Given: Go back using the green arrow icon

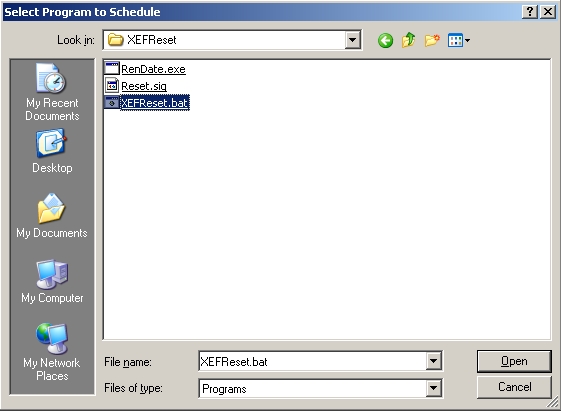Looking at the screenshot, I should click(385, 40).
